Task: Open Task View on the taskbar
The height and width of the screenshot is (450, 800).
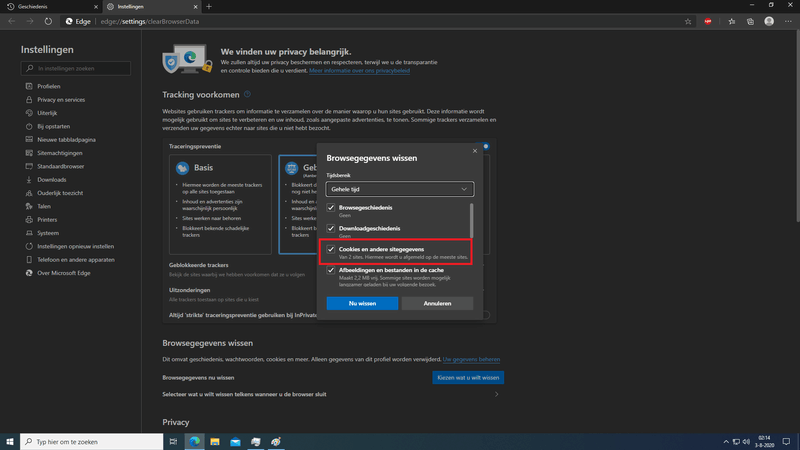Action: (173, 442)
